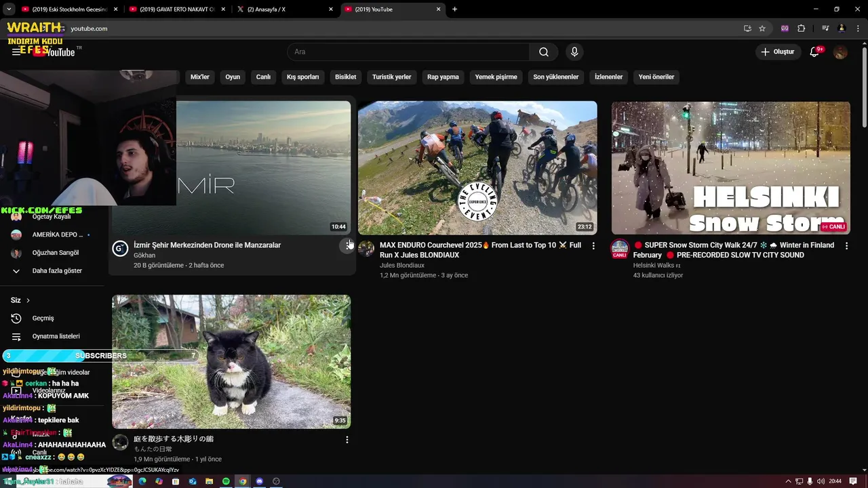Open YouTube notifications bell
Screen dimensions: 868x488
click(815, 52)
